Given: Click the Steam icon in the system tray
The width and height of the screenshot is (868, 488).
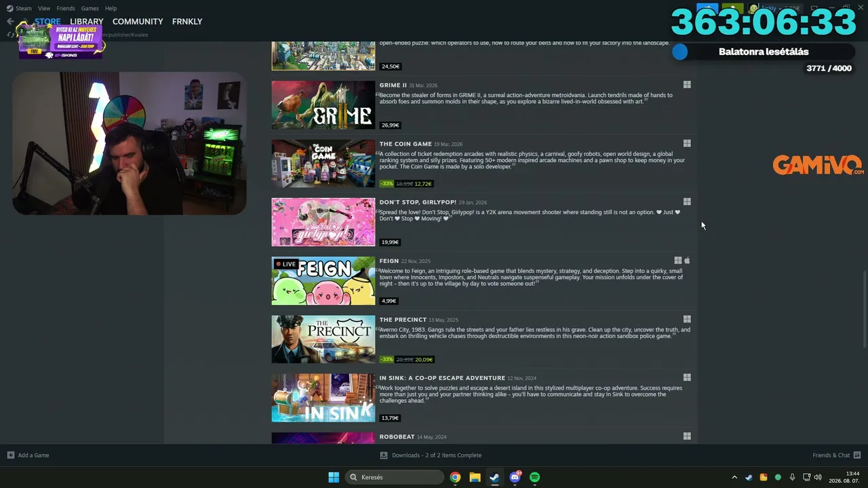Looking at the screenshot, I should point(749,477).
